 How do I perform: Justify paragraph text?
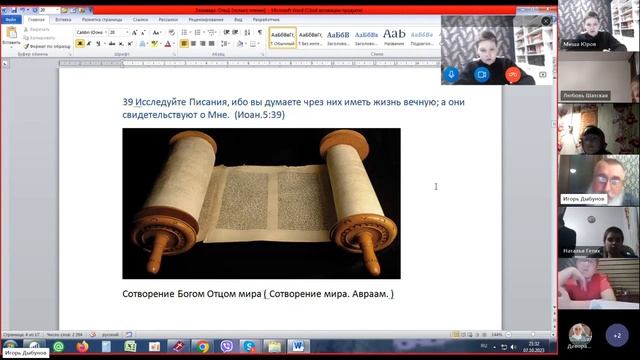pyautogui.click(x=211, y=43)
